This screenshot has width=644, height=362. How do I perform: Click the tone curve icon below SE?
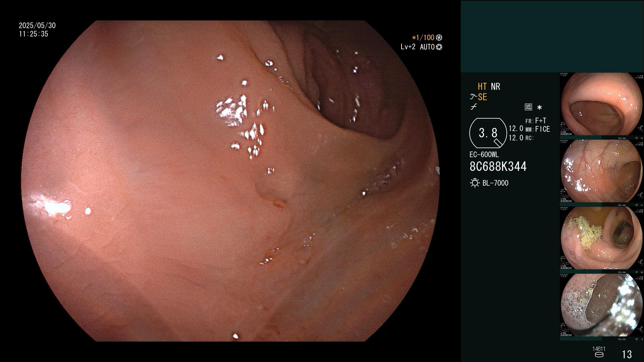tap(474, 107)
